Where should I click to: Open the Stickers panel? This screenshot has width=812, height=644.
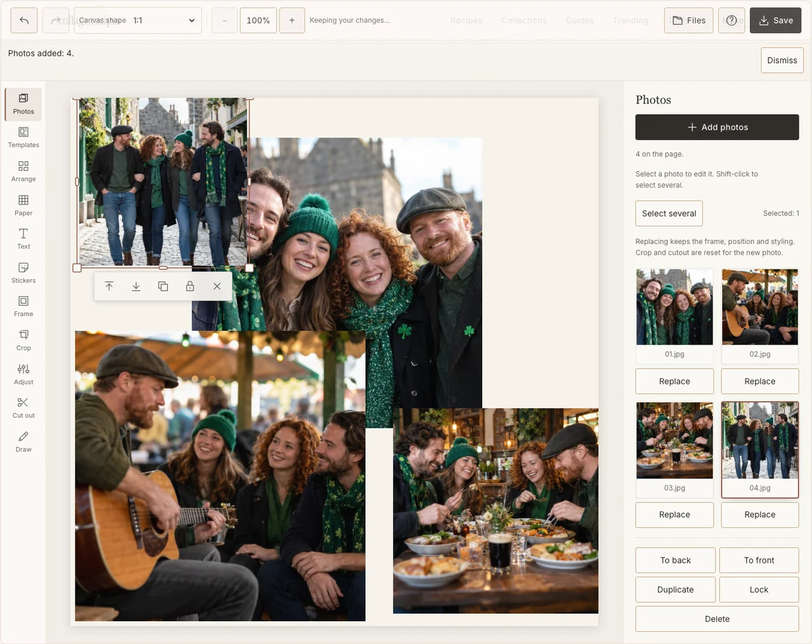23,273
